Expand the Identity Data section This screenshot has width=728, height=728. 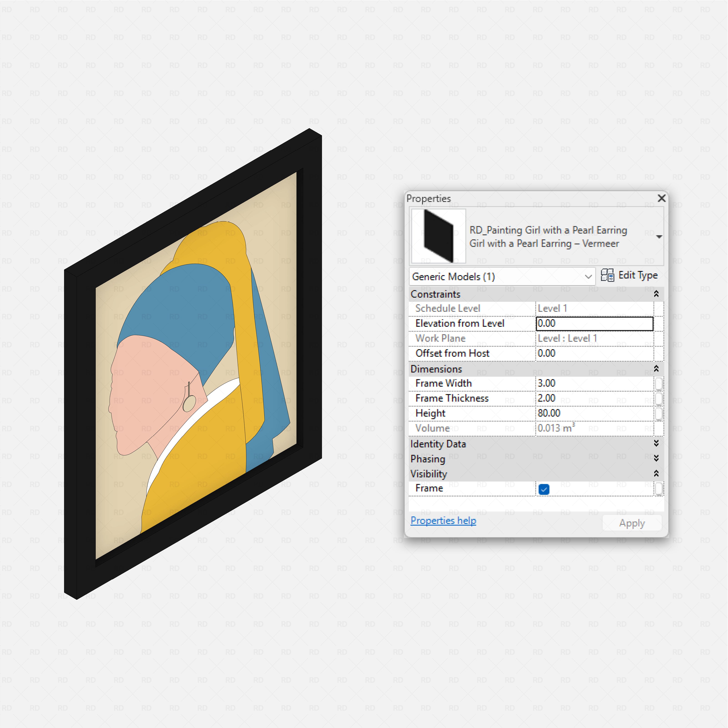(656, 444)
